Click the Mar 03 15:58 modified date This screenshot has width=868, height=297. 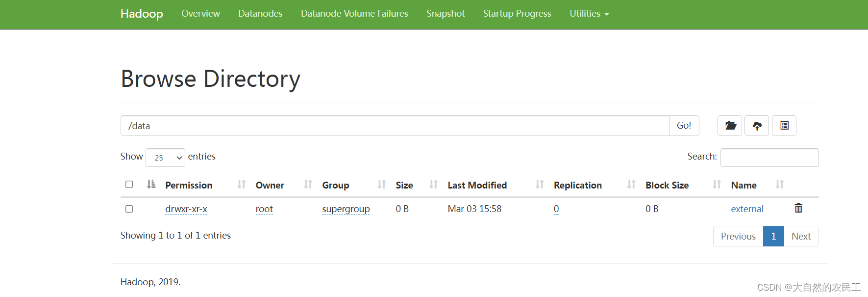click(x=474, y=209)
